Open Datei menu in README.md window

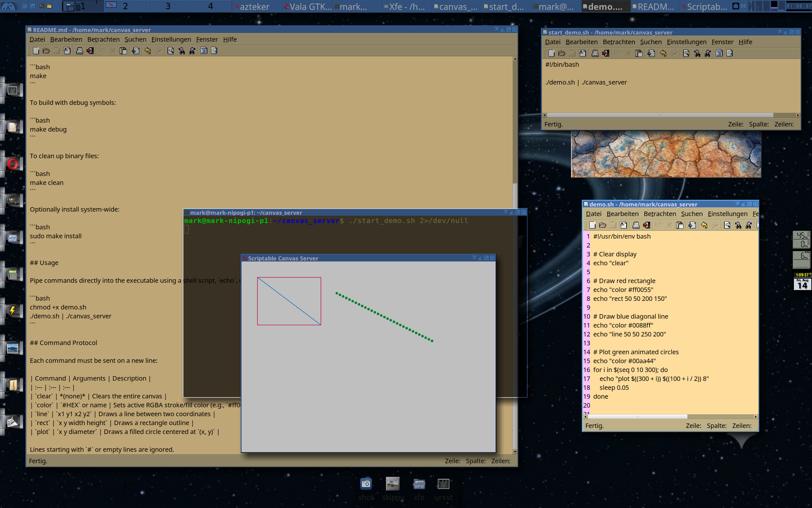37,39
